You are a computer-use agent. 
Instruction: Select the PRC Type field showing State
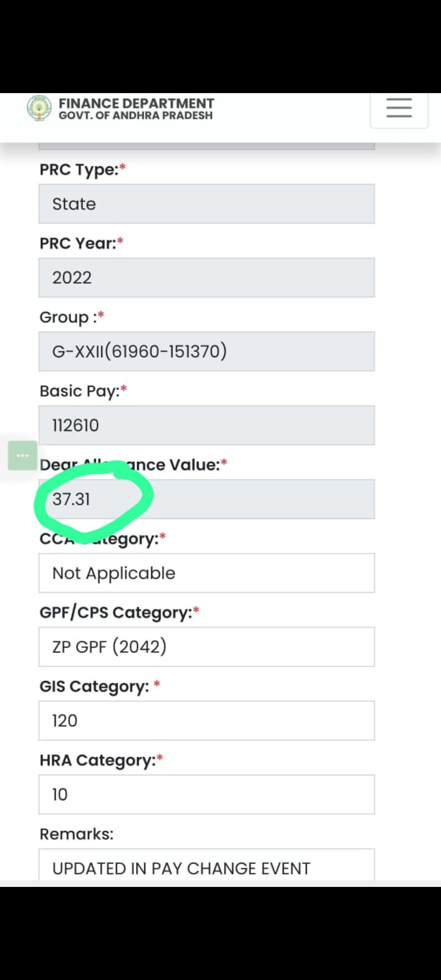coord(207,204)
